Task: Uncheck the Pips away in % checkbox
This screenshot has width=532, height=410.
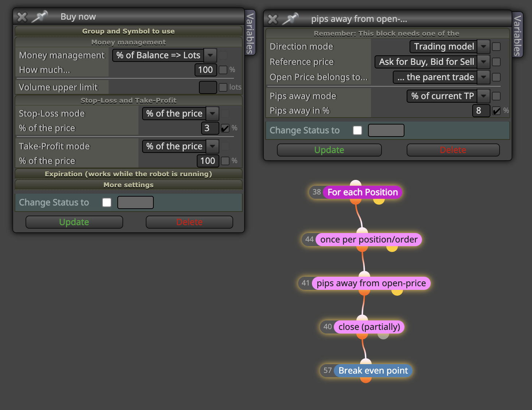Action: (x=496, y=111)
